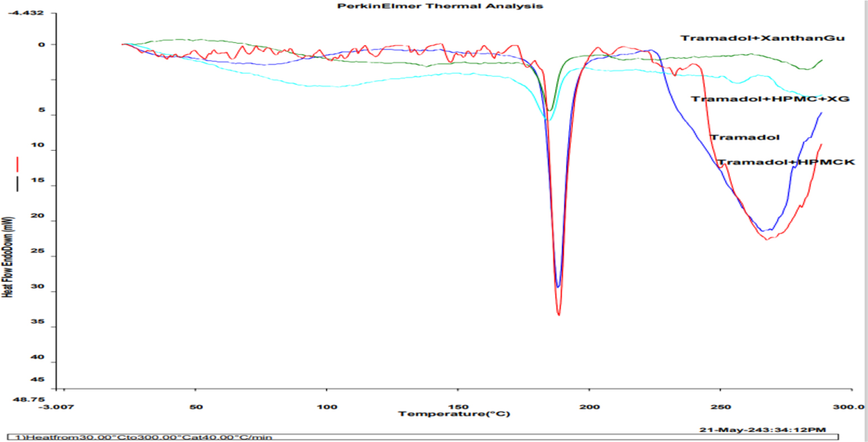The image size is (868, 442).
Task: Select the 'Tramadol+XanthanGu' curve label
Action: 763,38
